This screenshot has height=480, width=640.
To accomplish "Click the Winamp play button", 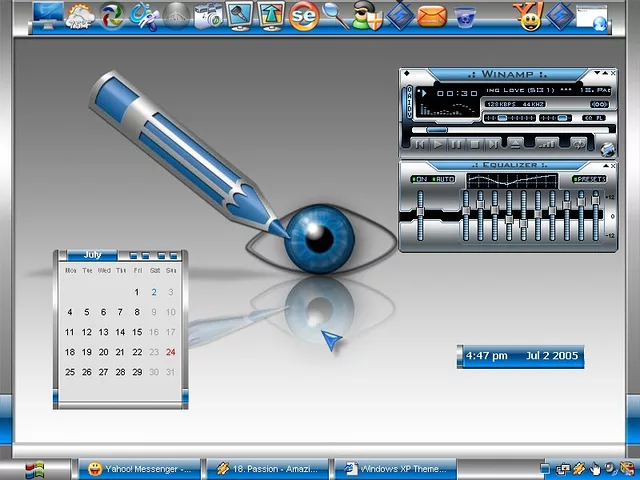I will point(437,145).
